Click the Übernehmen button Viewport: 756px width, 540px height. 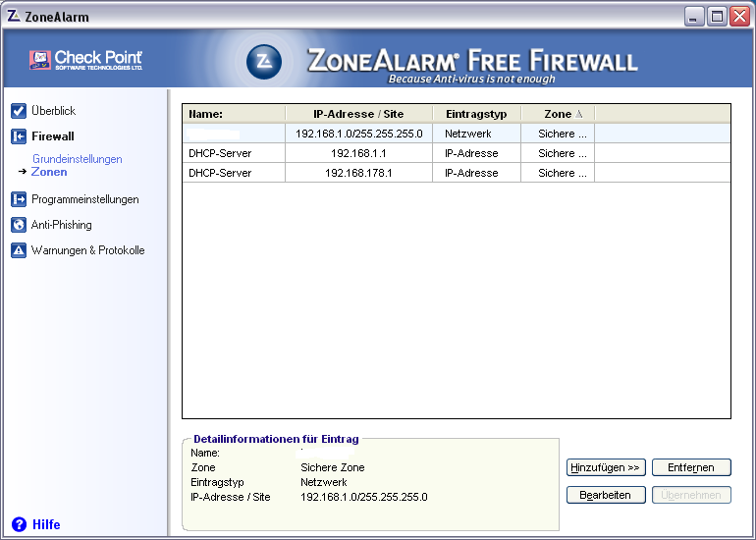pyautogui.click(x=691, y=495)
